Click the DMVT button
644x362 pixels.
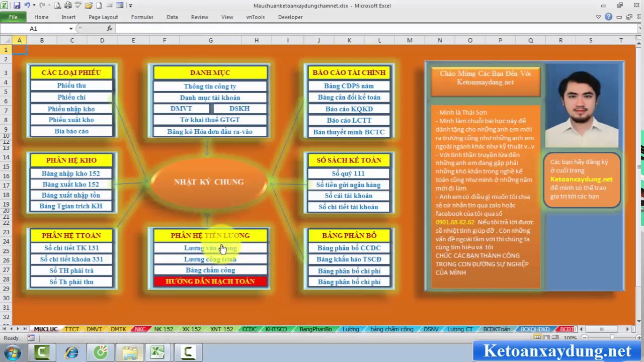tap(181, 109)
